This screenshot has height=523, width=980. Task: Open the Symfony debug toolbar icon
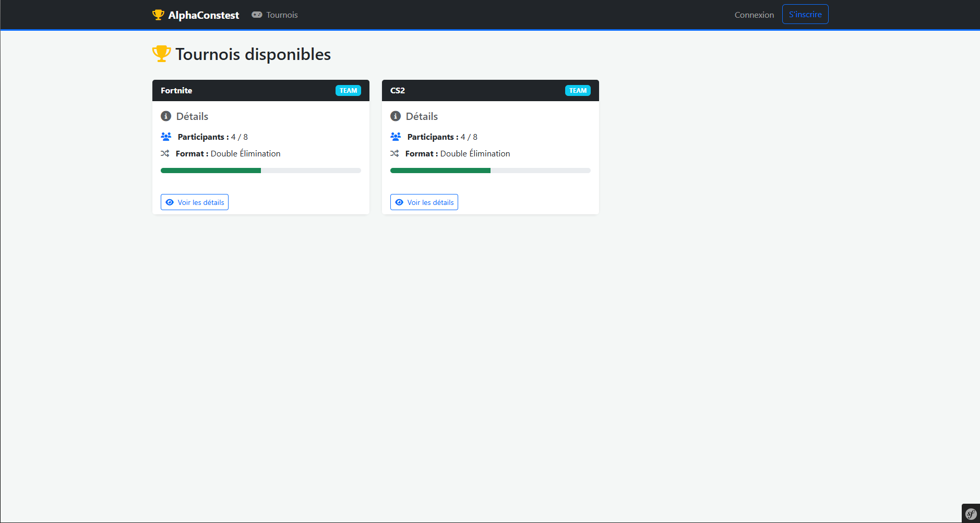coord(971,514)
